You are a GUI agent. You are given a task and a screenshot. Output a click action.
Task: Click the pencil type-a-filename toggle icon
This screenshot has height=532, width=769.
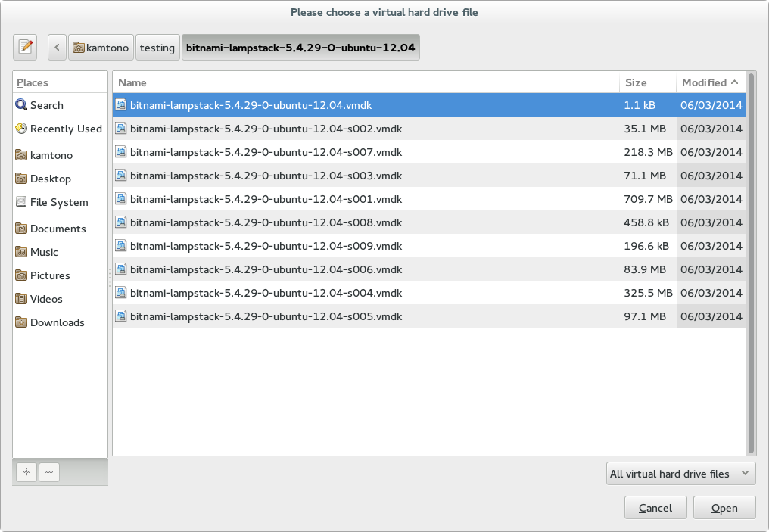[x=25, y=47]
